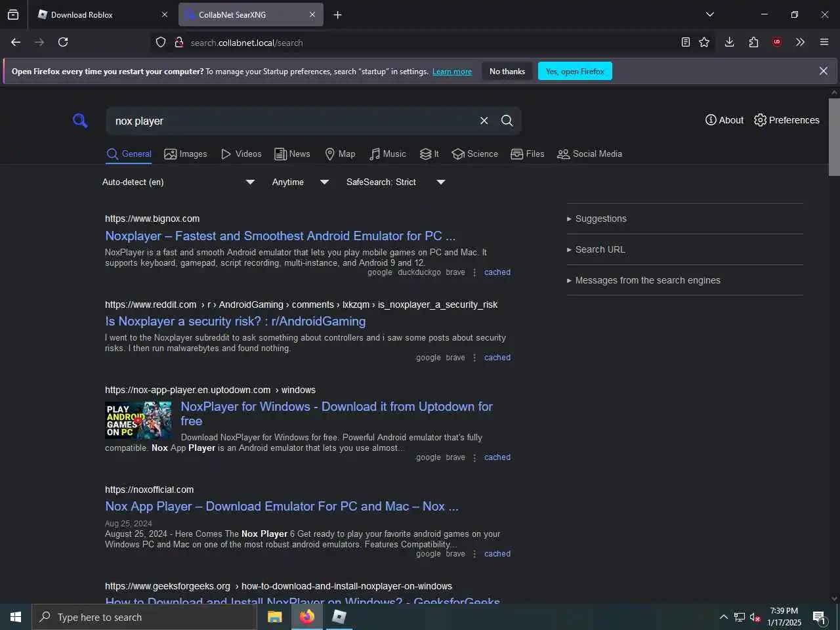Switch to It category tab
This screenshot has width=840, height=630.
click(429, 154)
